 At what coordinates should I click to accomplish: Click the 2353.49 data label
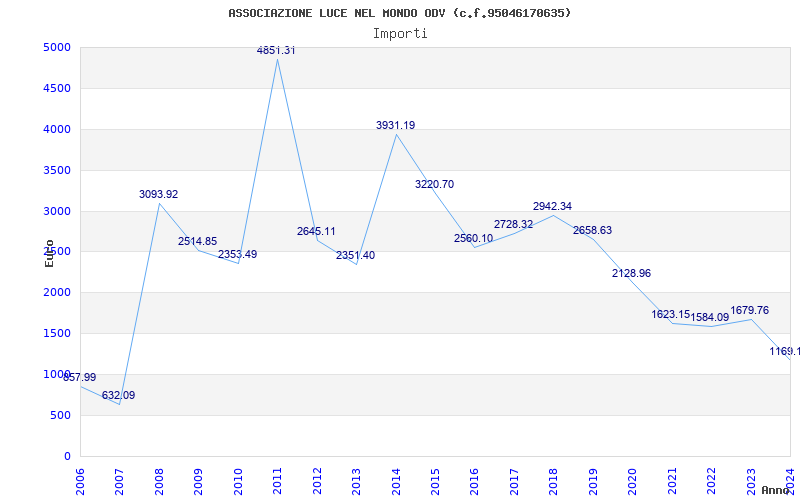238,255
